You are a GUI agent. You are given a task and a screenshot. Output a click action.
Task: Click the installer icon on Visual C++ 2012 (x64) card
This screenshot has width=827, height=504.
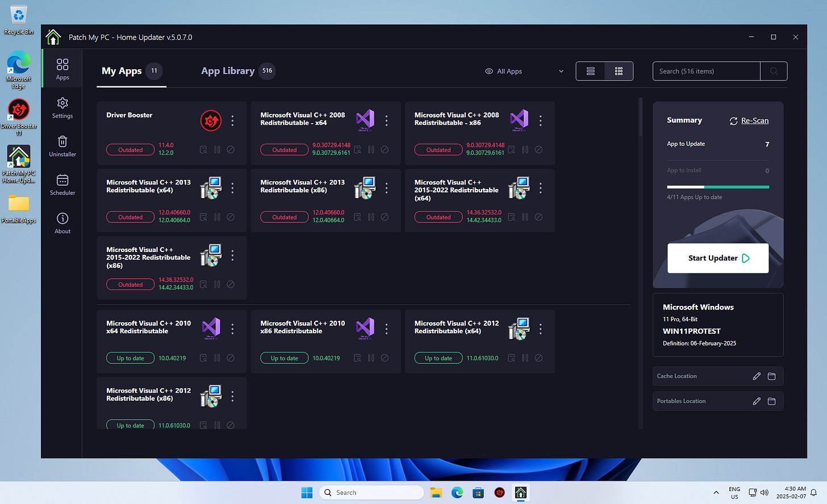(x=519, y=329)
